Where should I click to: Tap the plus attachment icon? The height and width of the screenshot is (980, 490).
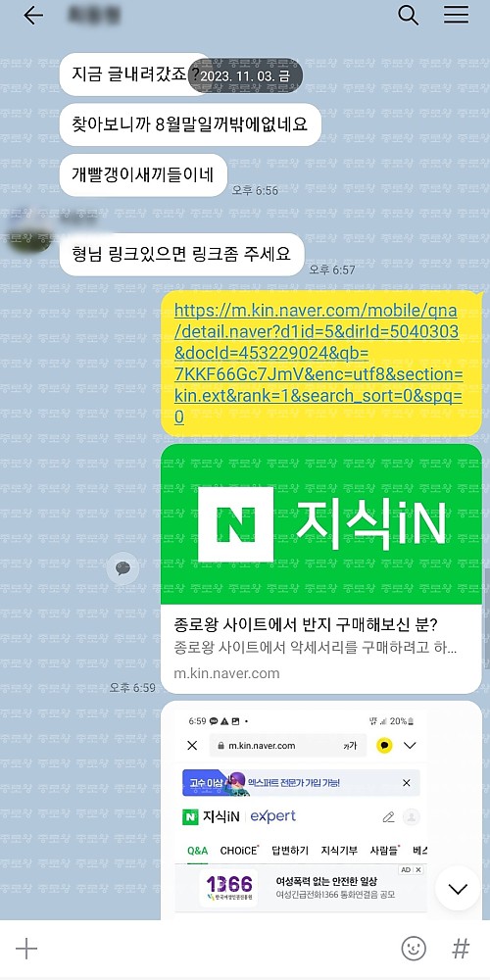pyautogui.click(x=26, y=949)
